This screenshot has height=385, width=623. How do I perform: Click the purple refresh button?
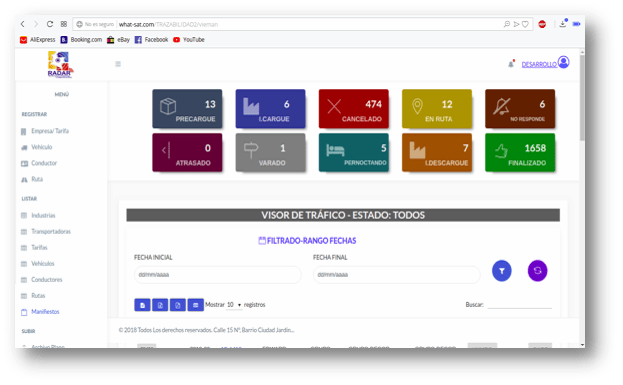tap(538, 271)
